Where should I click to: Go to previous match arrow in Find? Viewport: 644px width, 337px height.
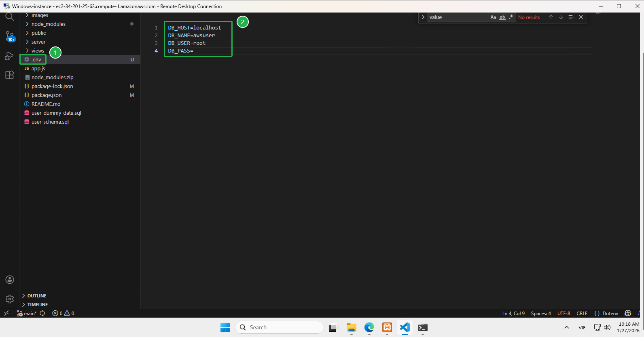coord(551,17)
